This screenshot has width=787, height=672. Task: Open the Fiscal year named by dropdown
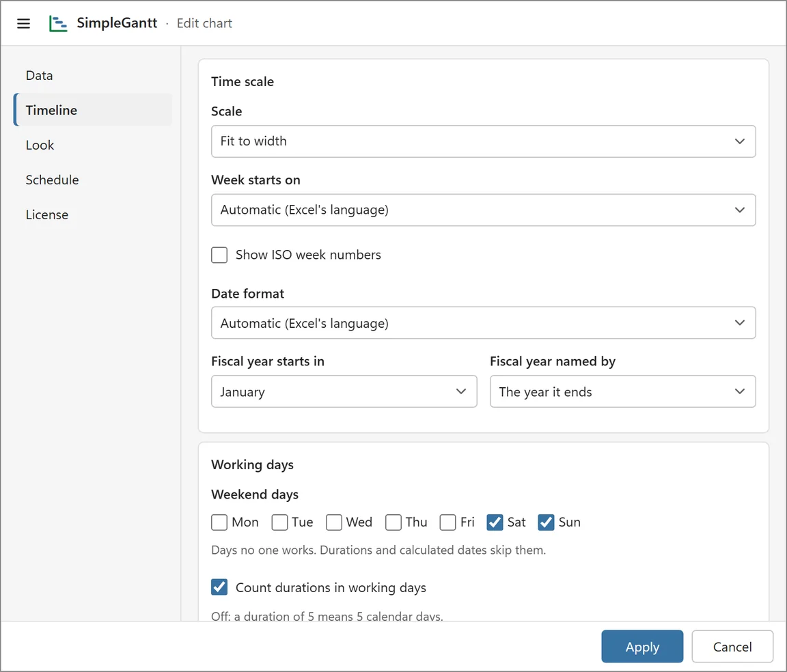coord(622,391)
